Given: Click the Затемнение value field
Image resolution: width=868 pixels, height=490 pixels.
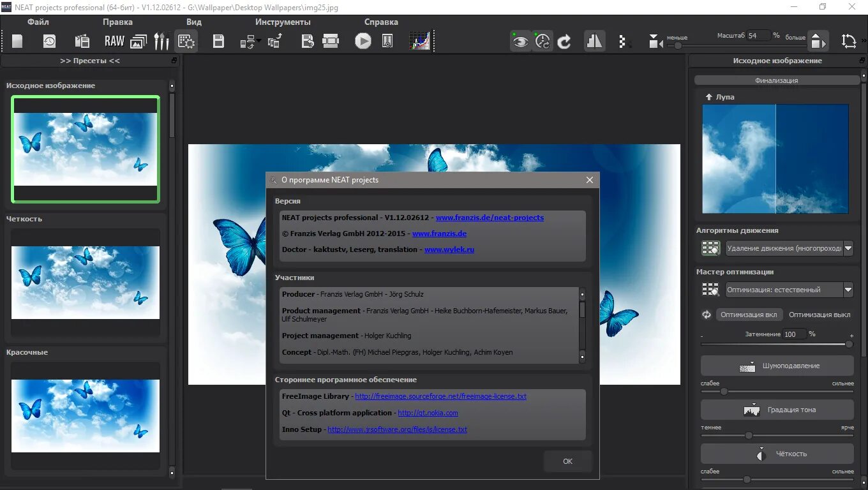Looking at the screenshot, I should [794, 334].
